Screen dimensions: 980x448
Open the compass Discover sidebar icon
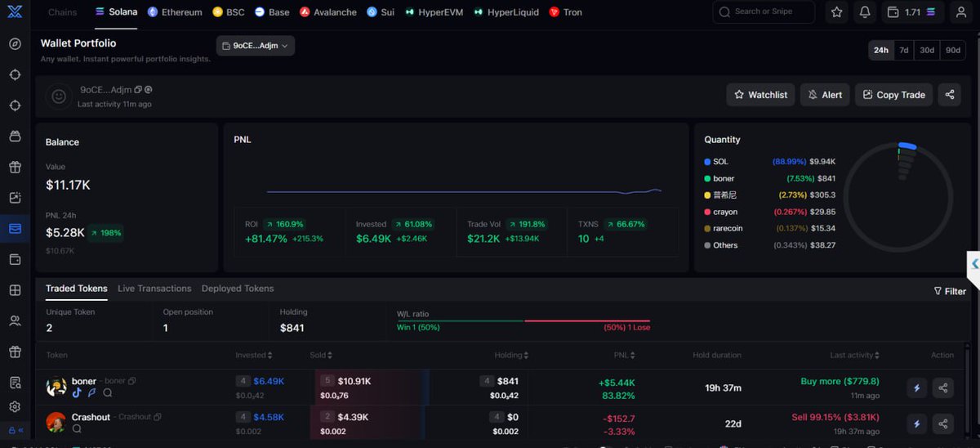click(x=15, y=43)
